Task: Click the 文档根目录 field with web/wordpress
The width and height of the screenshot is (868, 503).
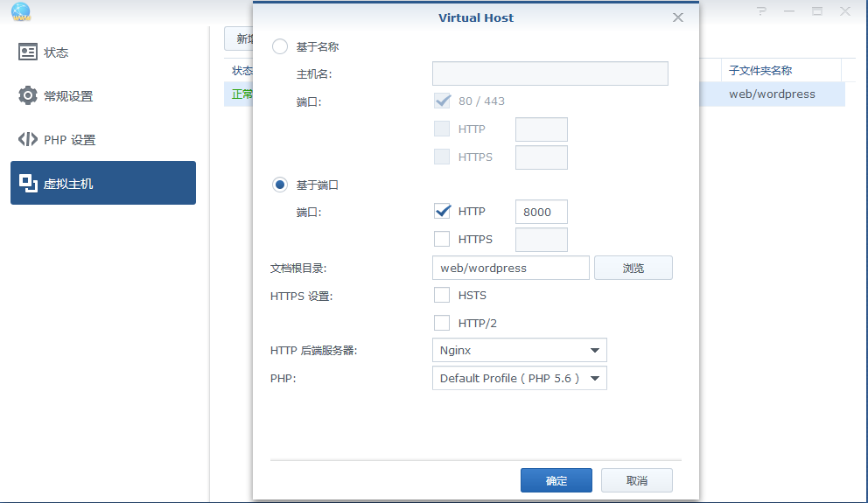Action: click(x=510, y=268)
